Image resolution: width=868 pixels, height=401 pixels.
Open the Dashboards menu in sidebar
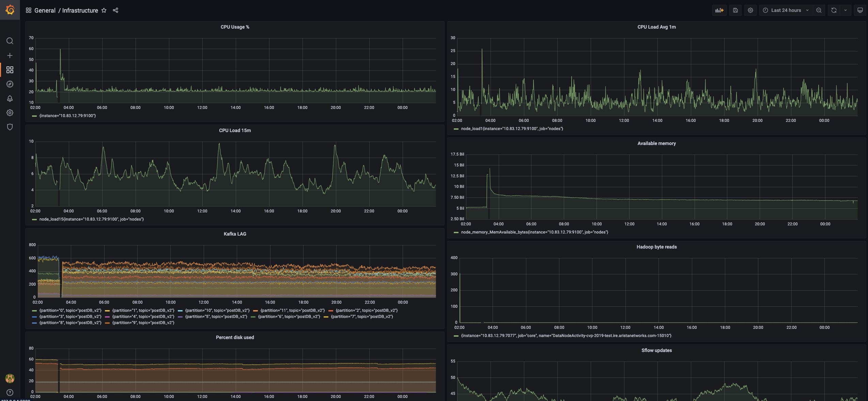[x=10, y=70]
